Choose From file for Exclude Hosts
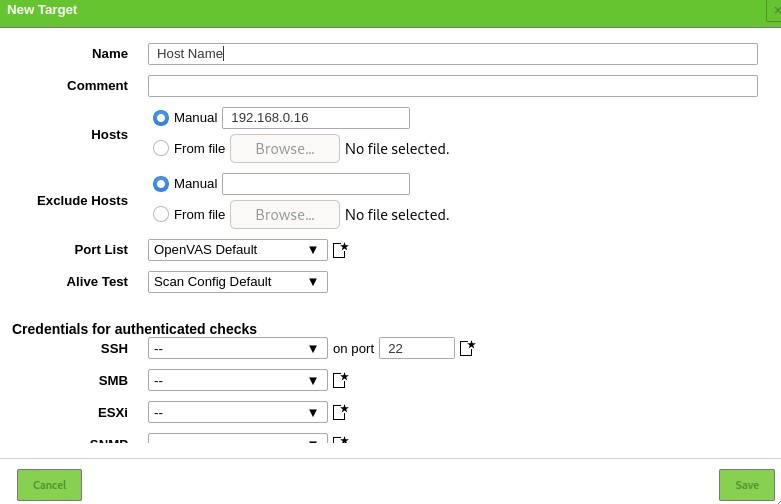The image size is (781, 504). click(x=160, y=214)
